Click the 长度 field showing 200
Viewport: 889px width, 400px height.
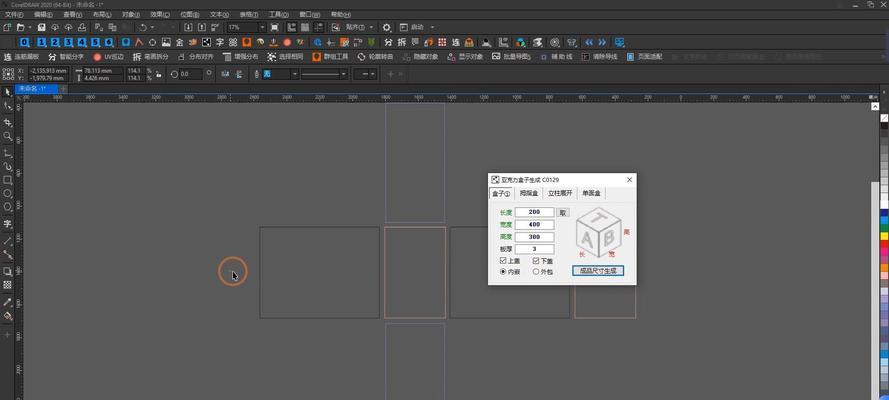coord(534,212)
